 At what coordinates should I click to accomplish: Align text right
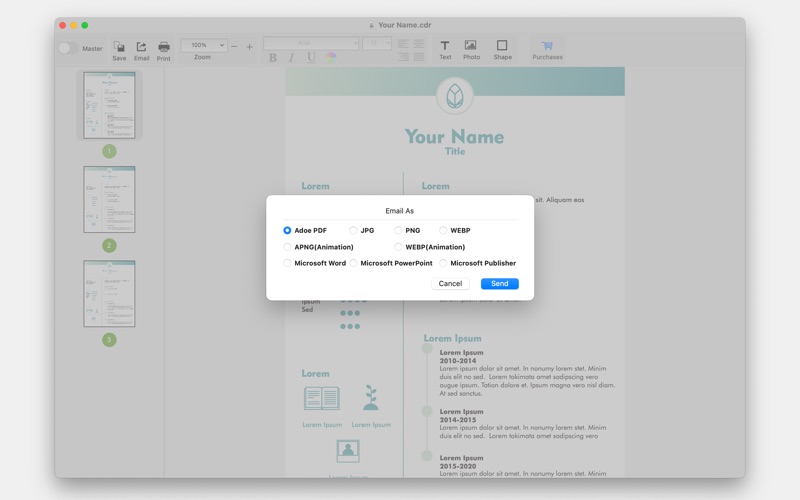click(x=403, y=57)
